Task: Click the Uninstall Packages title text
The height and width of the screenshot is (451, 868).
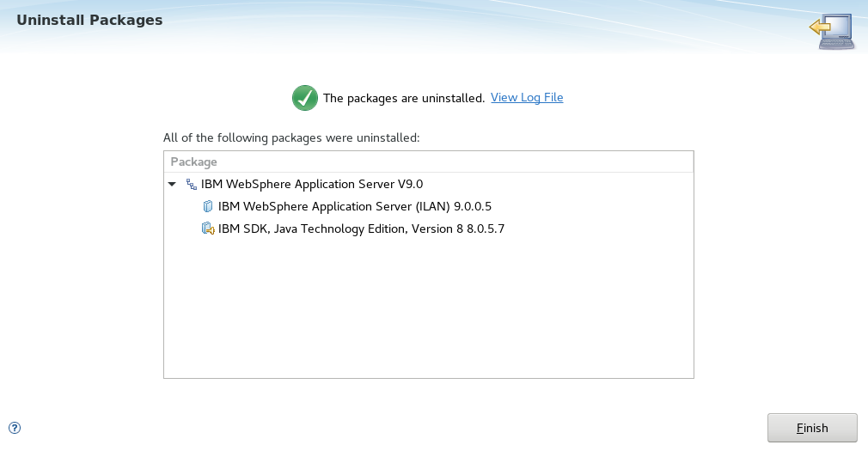Action: (89, 20)
